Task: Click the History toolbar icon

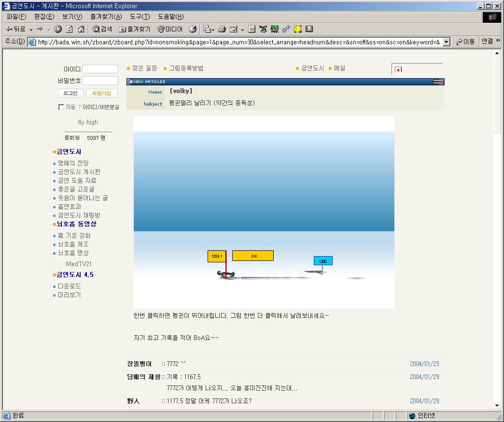Action: (x=193, y=29)
